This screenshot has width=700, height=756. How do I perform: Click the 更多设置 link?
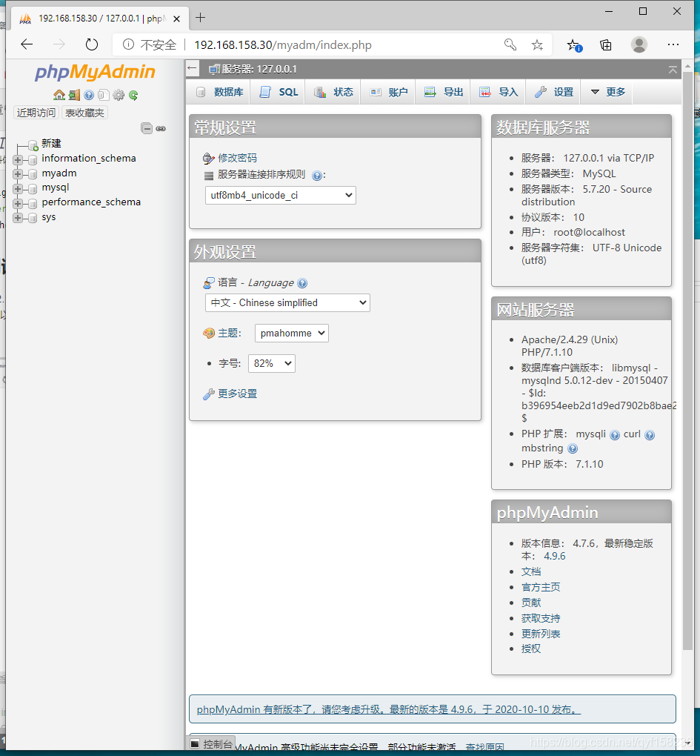click(237, 394)
